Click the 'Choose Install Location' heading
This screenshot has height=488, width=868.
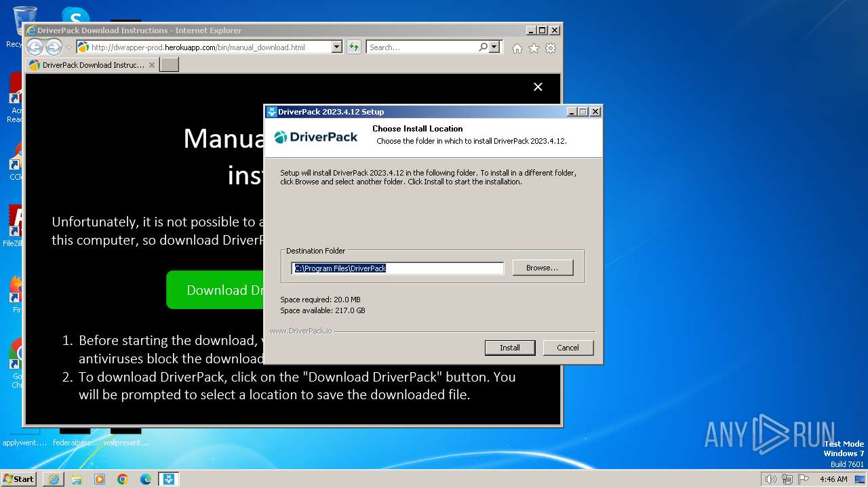pos(418,129)
